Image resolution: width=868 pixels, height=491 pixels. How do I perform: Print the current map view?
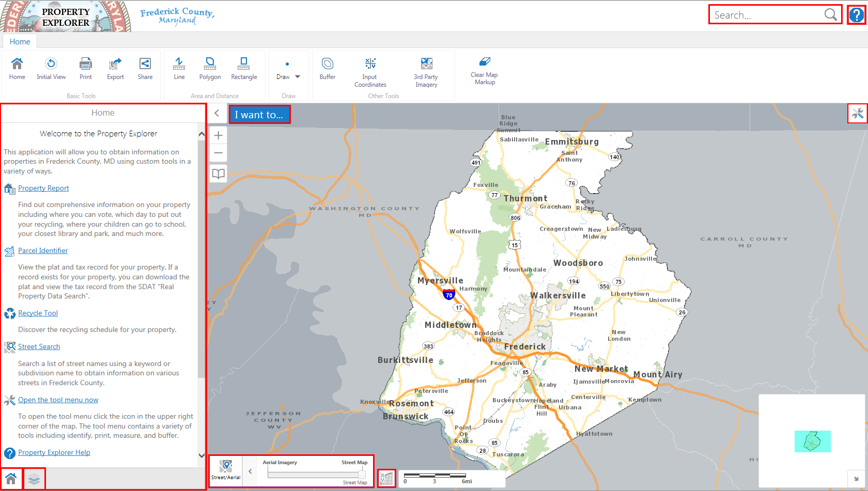point(85,70)
